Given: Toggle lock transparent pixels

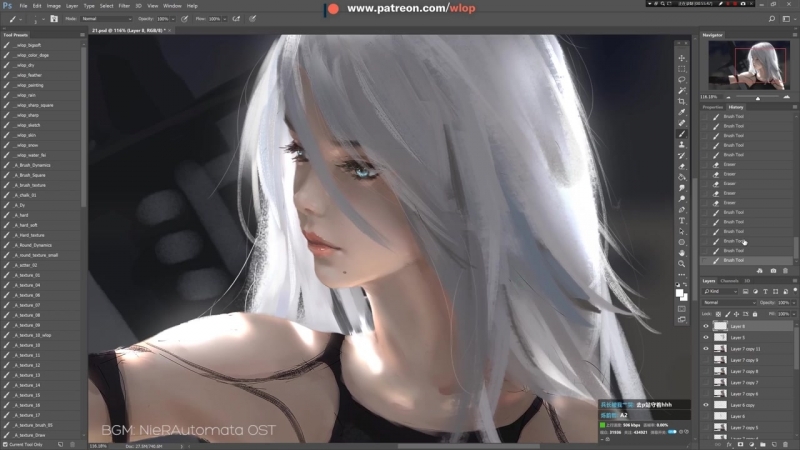Looking at the screenshot, I should [718, 314].
